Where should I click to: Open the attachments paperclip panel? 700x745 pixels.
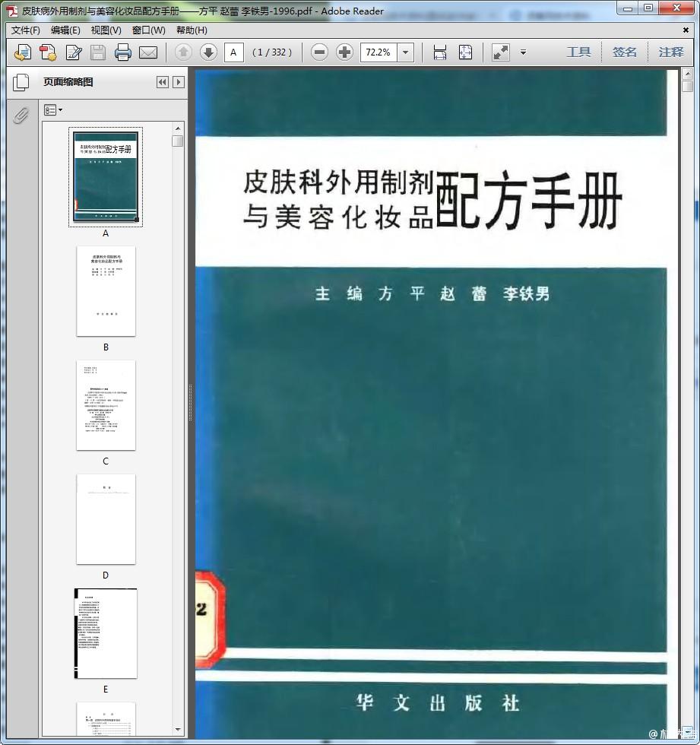point(21,115)
